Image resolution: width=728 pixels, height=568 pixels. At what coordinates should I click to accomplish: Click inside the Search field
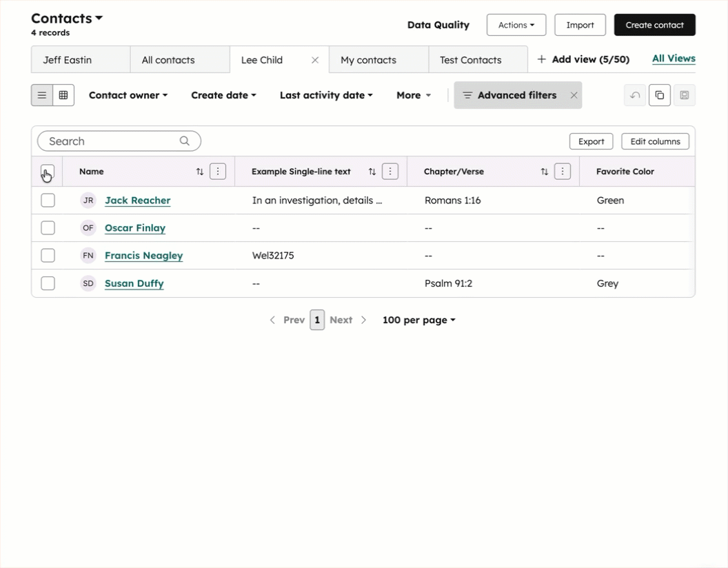[103, 141]
